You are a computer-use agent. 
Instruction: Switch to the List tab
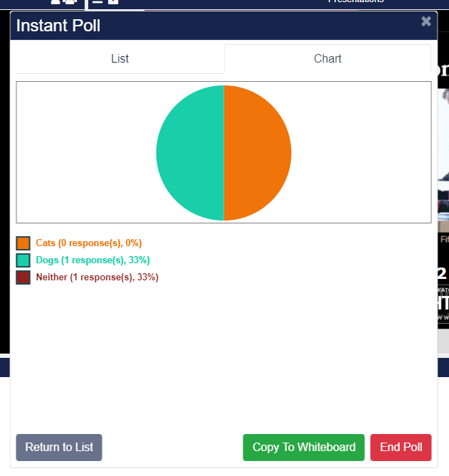coord(120,59)
